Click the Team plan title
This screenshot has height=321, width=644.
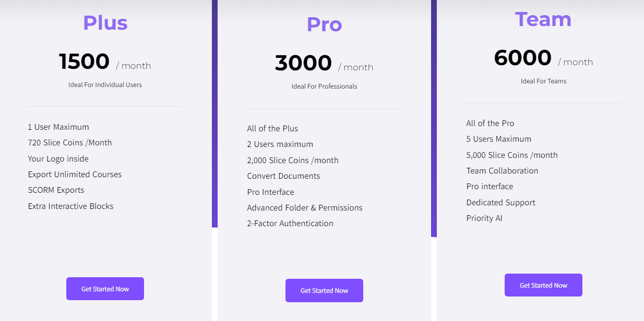pos(543,19)
